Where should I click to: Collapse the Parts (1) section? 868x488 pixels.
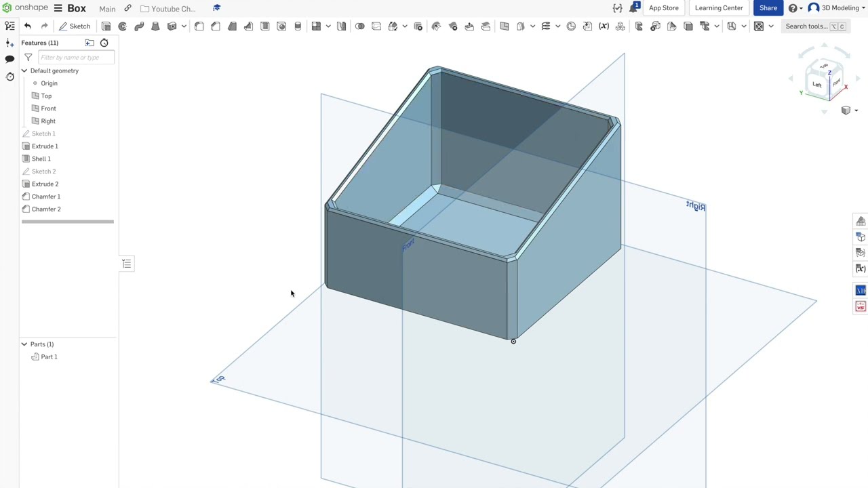click(x=24, y=344)
